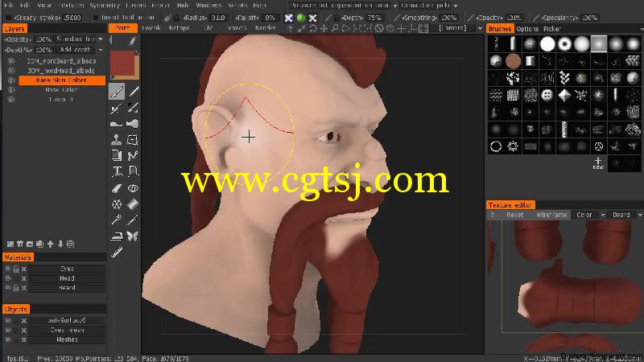This screenshot has height=362, width=644.
Task: Select the Eyes material row
Action: 67,269
